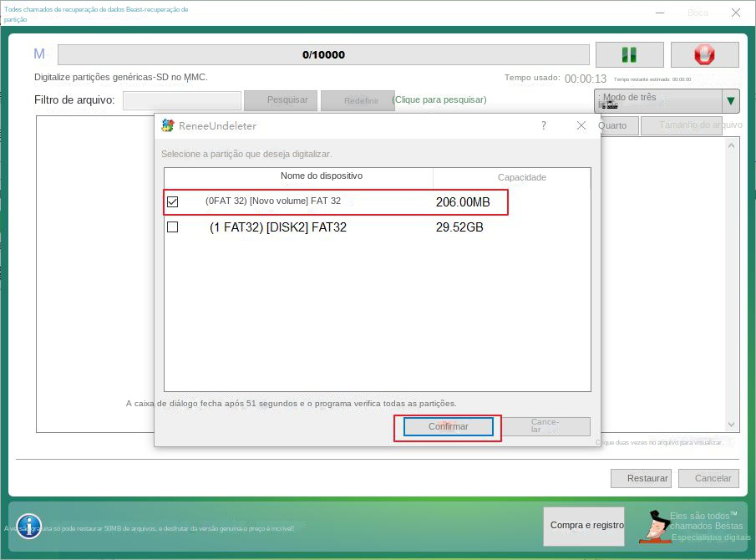The image size is (756, 560).
Task: Click the Pesquisar button
Action: click(281, 100)
